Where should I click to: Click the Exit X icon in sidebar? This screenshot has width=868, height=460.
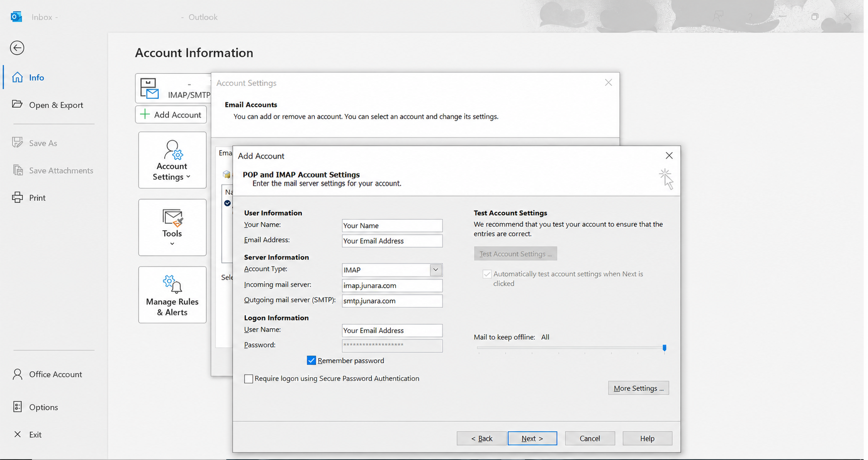[18, 434]
